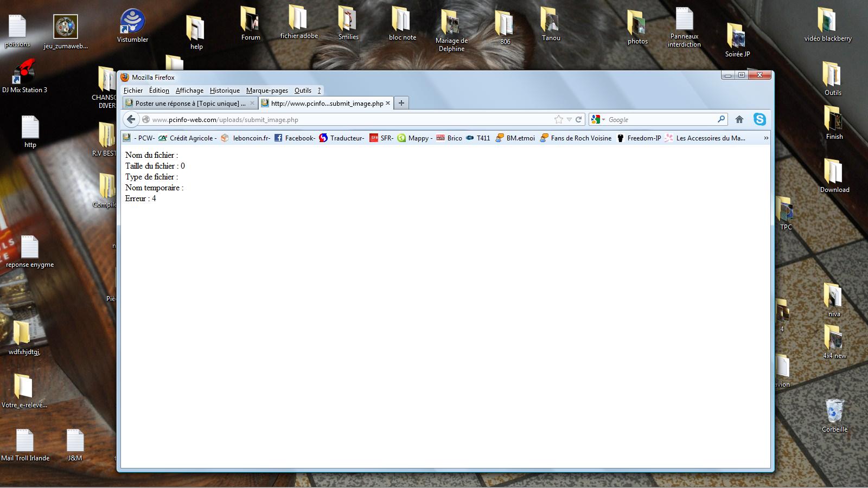Go to the Firefox home page icon

coord(739,119)
